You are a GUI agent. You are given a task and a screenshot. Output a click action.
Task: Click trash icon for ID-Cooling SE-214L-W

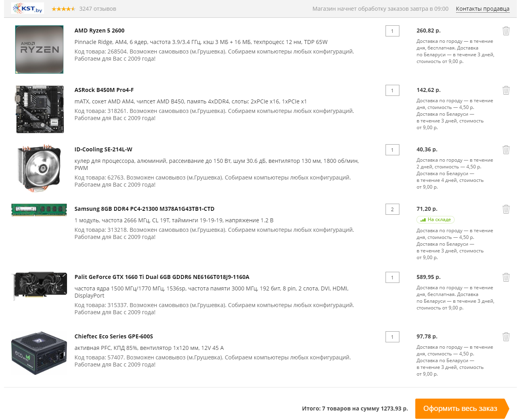(x=506, y=150)
